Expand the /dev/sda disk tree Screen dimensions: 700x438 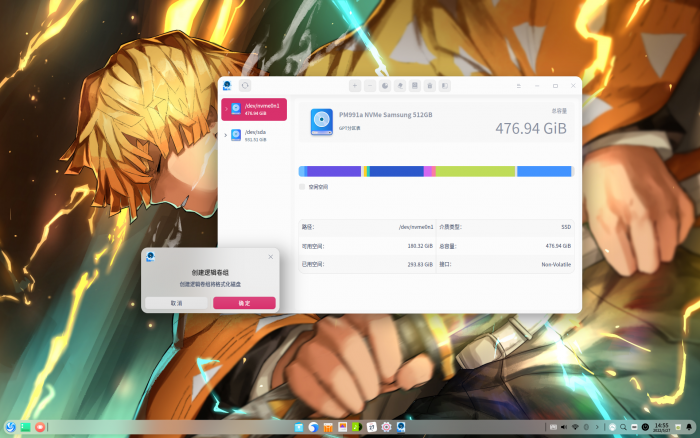pos(225,135)
